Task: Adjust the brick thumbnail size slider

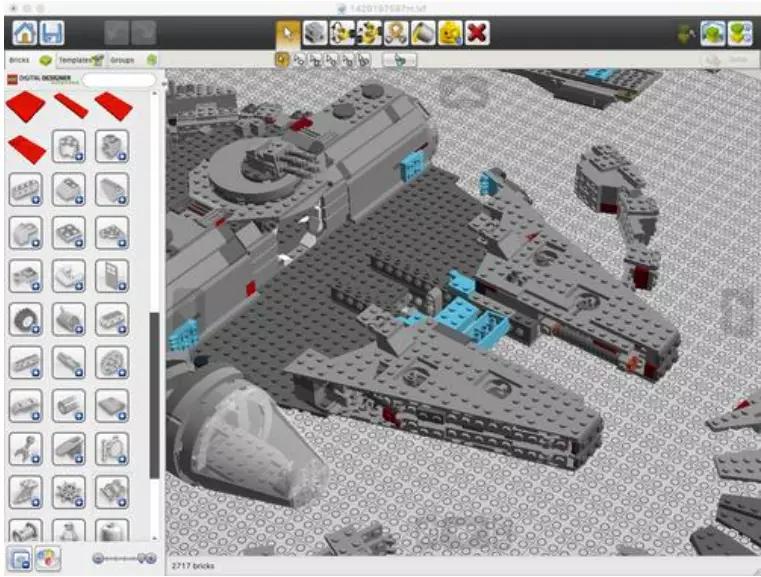Action: 125,559
